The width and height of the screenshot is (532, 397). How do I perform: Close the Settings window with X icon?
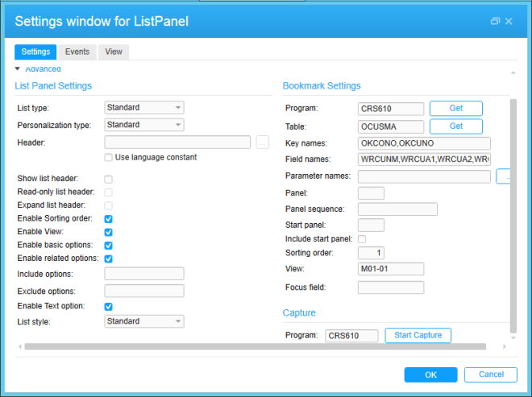(509, 22)
